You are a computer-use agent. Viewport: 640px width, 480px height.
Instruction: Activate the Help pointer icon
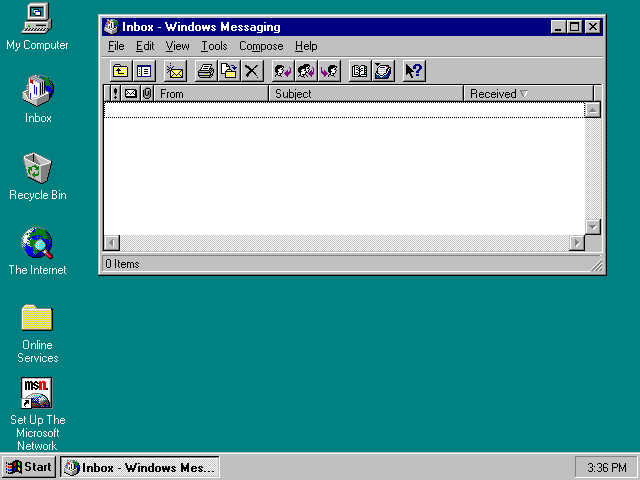point(414,71)
